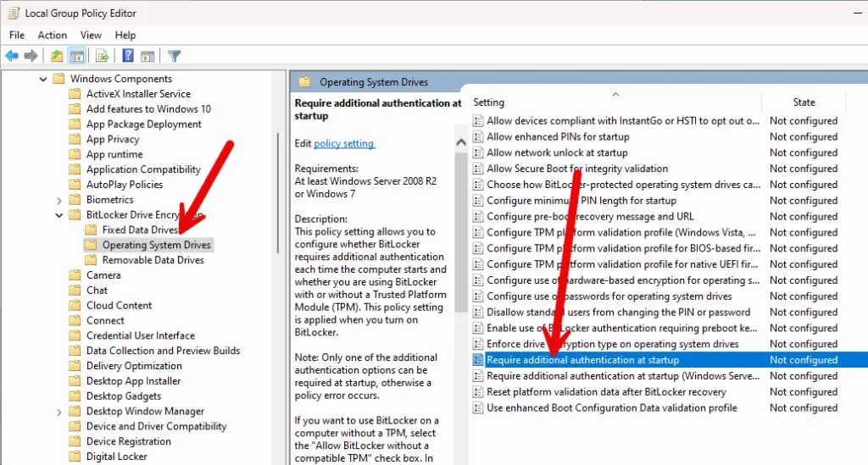The image size is (868, 465).
Task: Toggle Show/Hide Console Tree toolbar icon
Action: pyautogui.click(x=77, y=56)
